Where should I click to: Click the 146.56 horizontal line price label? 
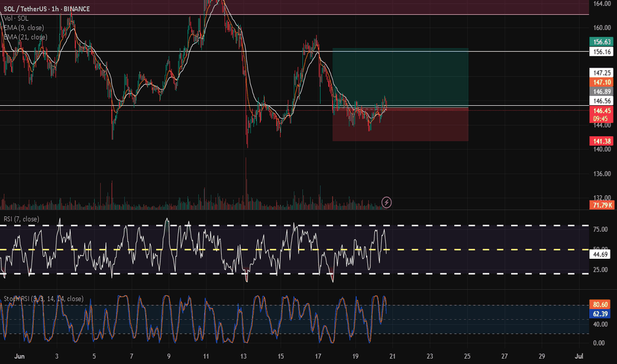601,101
